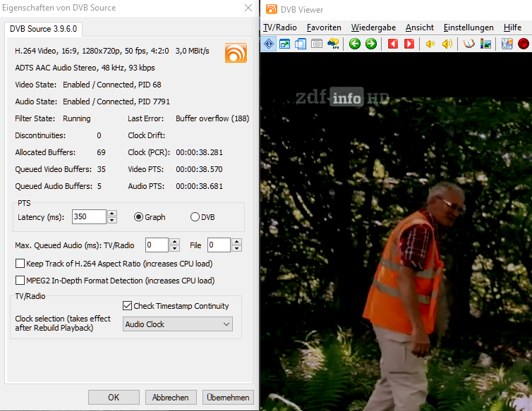Click the Allocated Buffers value 69

101,152
